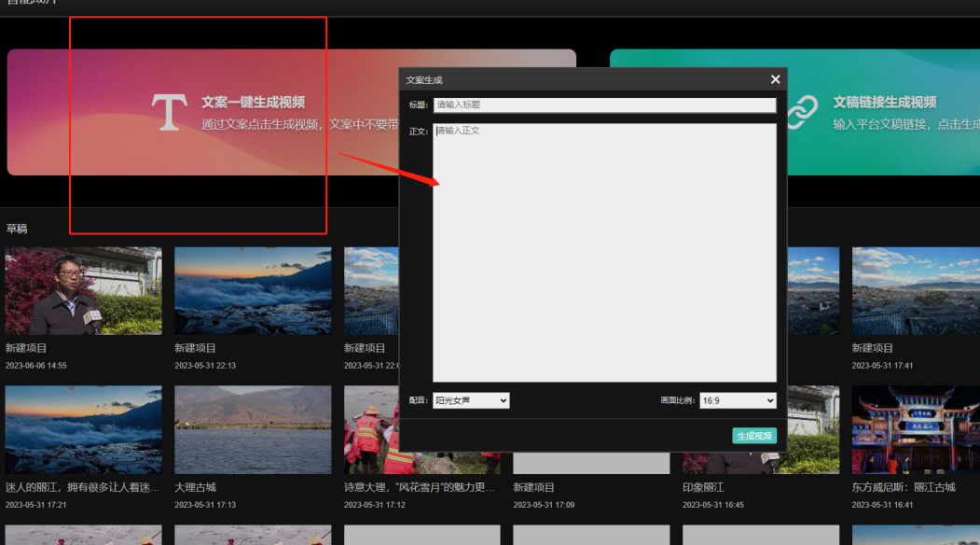Open the 迷人的丽江 draft thumbnail
The width and height of the screenshot is (980, 545).
(x=83, y=429)
